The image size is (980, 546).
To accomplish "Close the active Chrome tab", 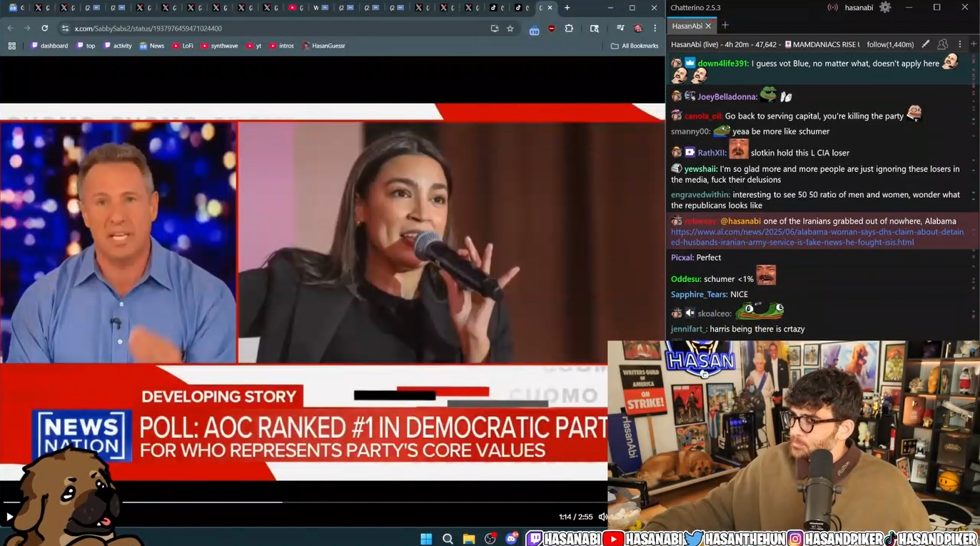I will (x=550, y=8).
